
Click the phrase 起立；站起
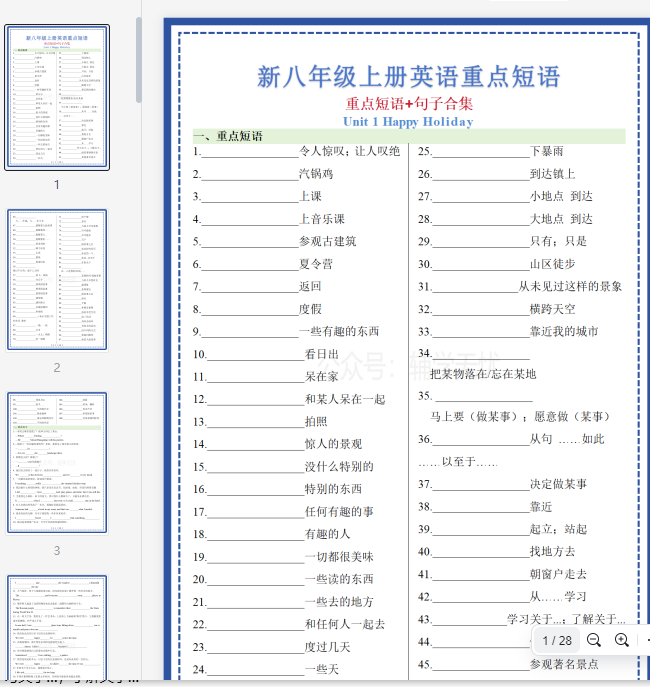click(558, 529)
